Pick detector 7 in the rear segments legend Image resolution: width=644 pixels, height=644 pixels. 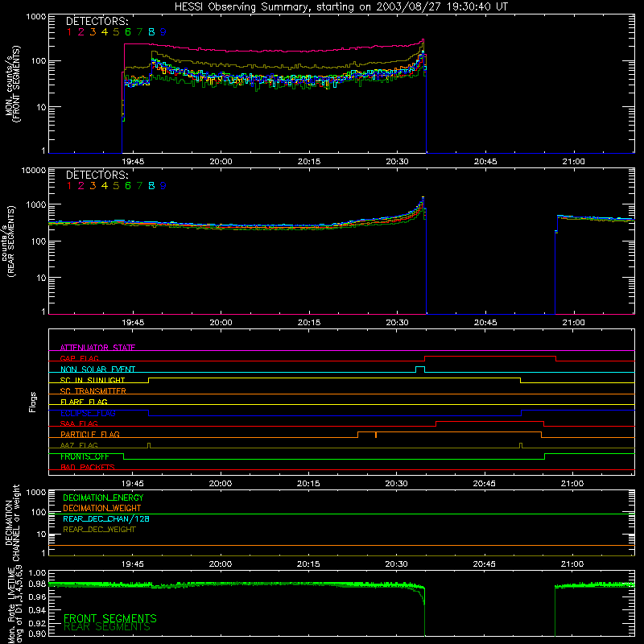pos(139,186)
